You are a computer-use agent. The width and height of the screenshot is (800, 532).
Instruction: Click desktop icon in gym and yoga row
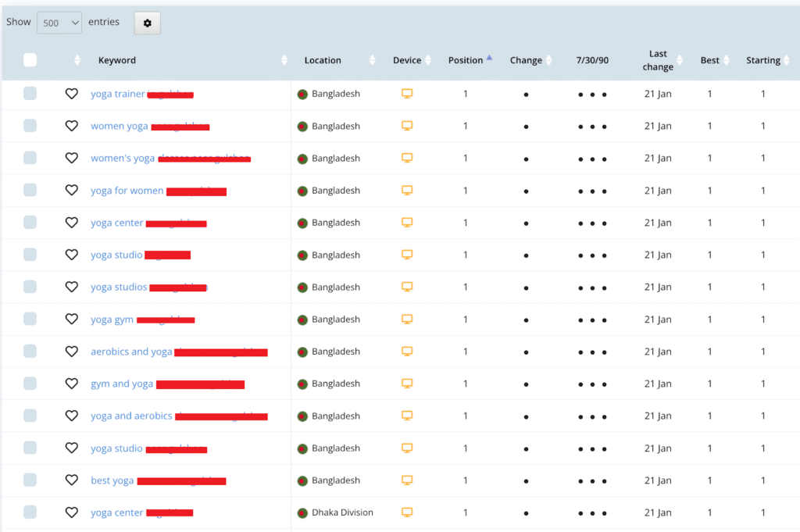pos(406,384)
